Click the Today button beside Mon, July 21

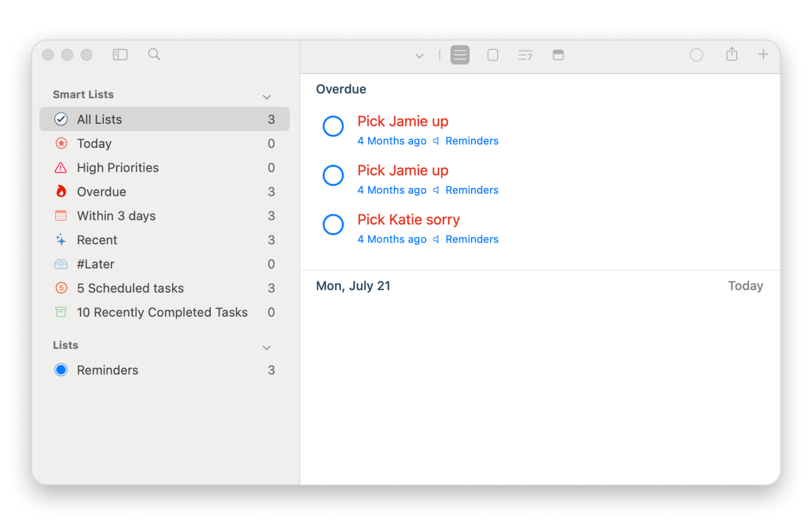[745, 286]
